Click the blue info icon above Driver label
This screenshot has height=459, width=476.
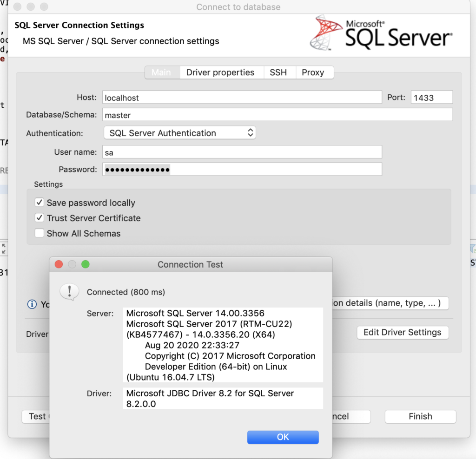[32, 304]
